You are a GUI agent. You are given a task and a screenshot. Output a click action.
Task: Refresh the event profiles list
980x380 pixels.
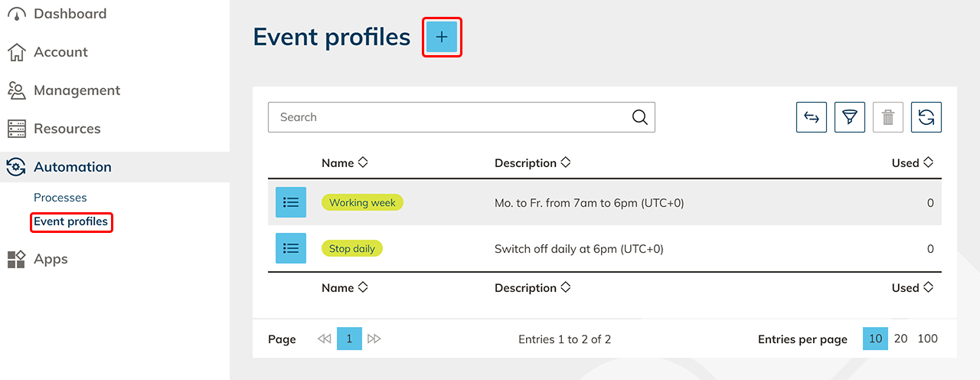click(x=926, y=117)
